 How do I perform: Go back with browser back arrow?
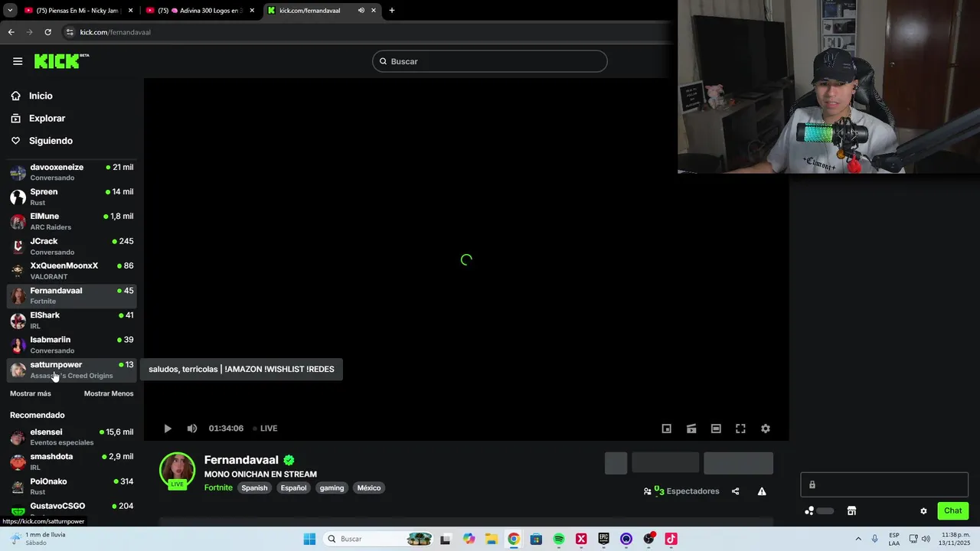(x=11, y=32)
